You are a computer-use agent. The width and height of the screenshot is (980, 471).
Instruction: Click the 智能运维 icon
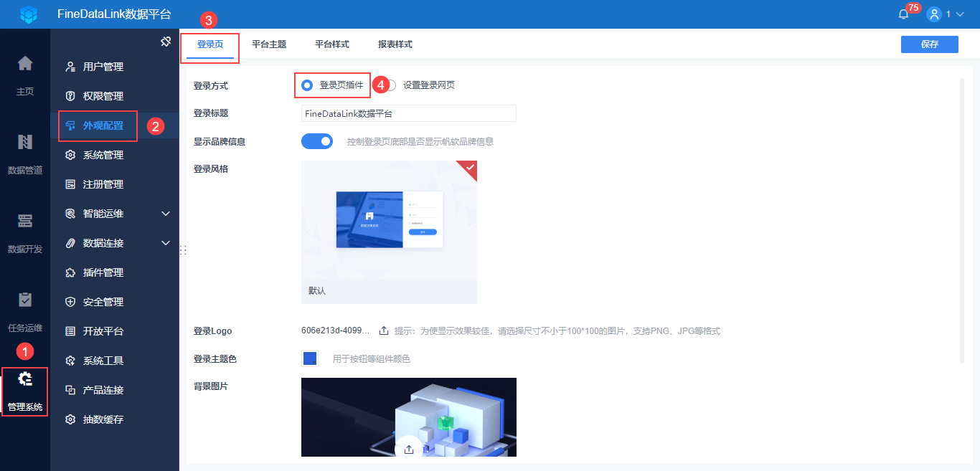(x=70, y=214)
